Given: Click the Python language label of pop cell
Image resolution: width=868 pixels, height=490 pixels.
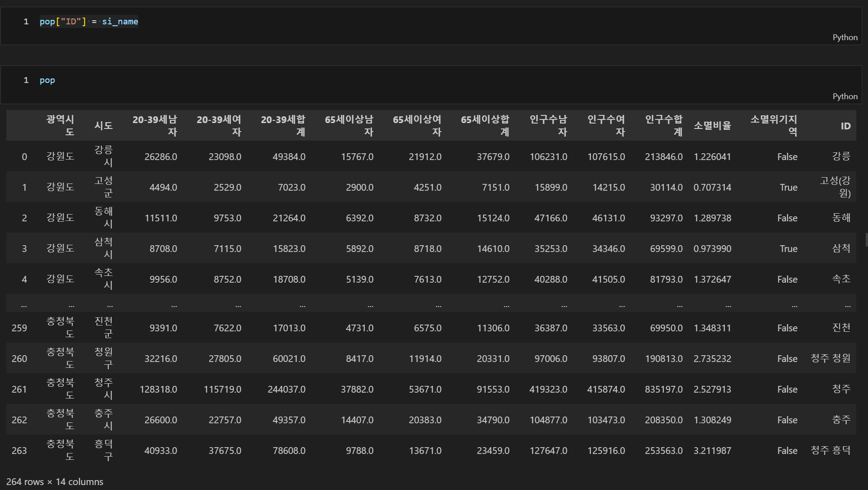Looking at the screenshot, I should tap(845, 96).
